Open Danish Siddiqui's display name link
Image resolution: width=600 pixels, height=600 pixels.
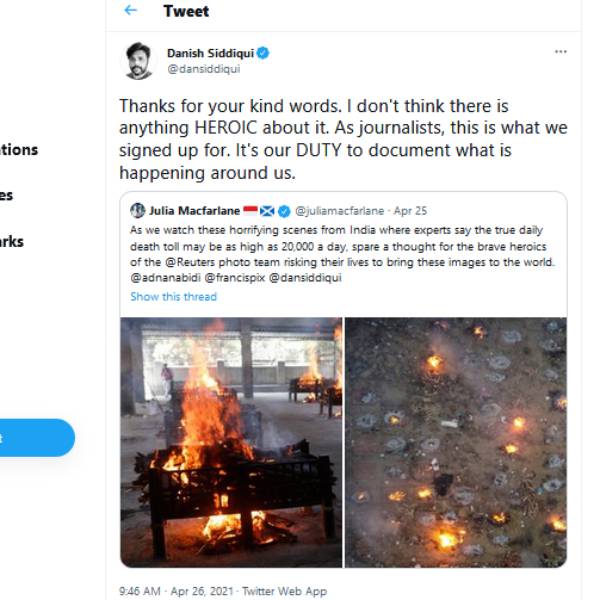pos(208,53)
